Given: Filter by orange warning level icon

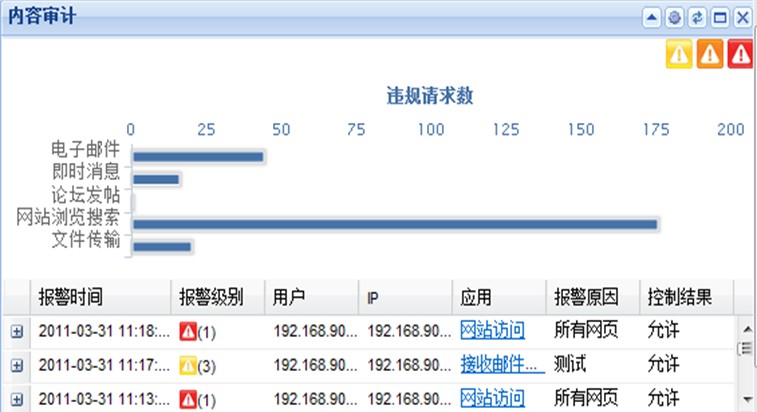Looking at the screenshot, I should click(x=710, y=54).
